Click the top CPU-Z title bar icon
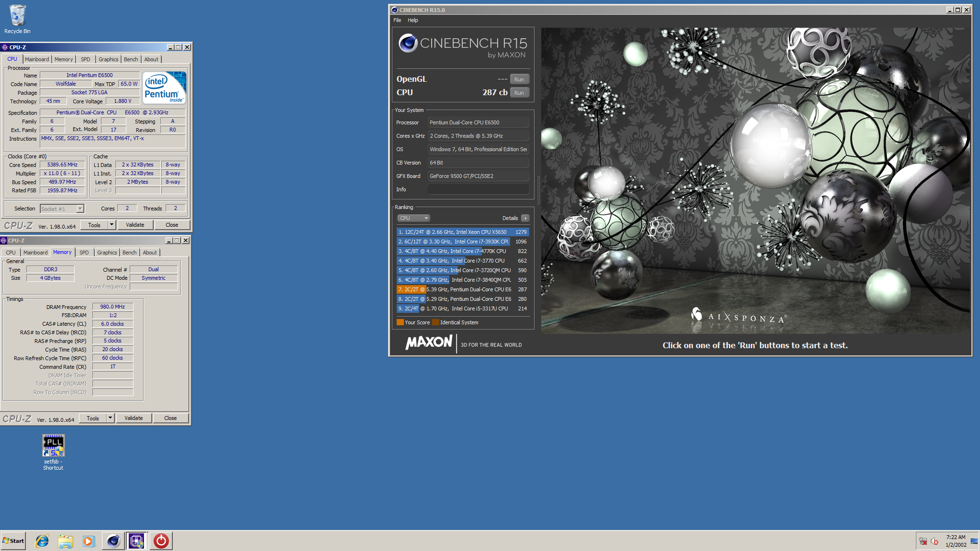 5,47
